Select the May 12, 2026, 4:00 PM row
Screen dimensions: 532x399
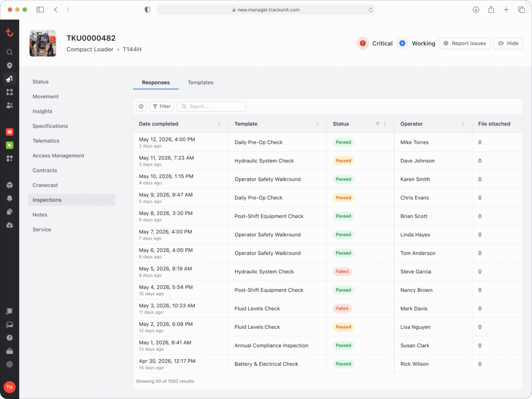tap(328, 142)
